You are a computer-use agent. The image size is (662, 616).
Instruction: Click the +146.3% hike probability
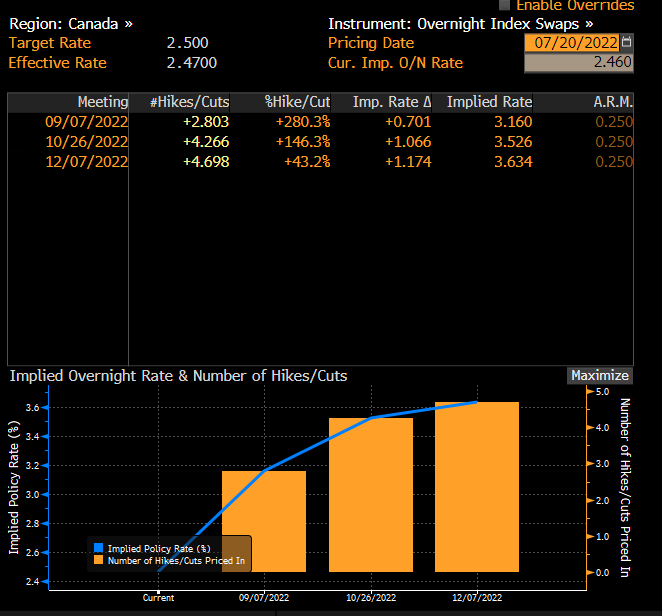(x=303, y=142)
